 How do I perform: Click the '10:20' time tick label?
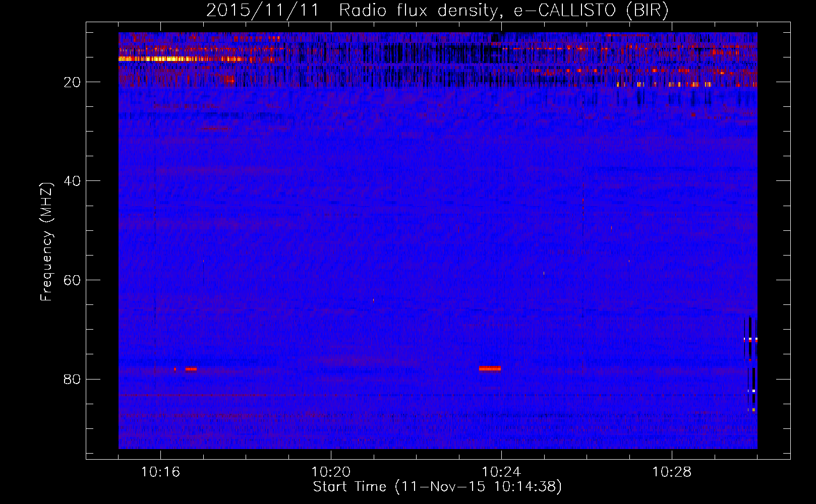click(x=331, y=472)
